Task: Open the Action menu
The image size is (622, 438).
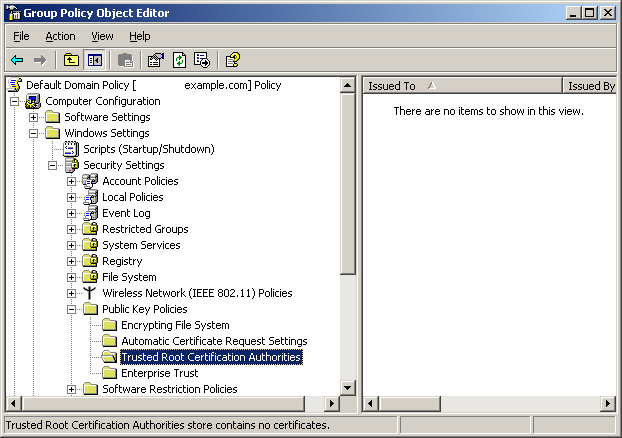Action: [60, 36]
